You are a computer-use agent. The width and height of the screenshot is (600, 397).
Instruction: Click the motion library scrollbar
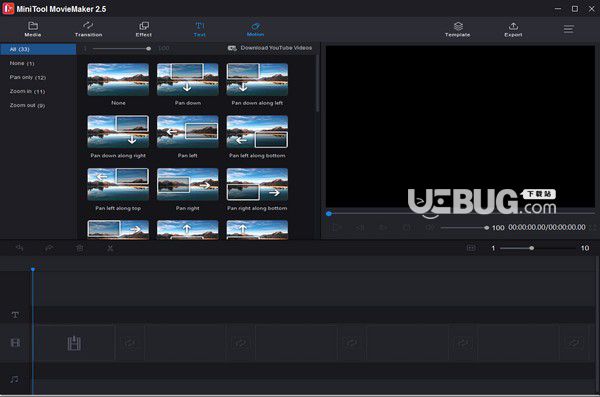click(317, 83)
